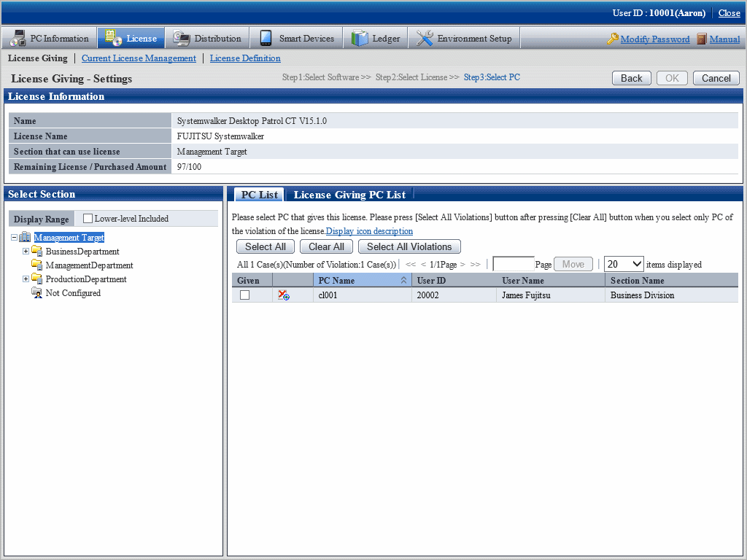Collapse the Management Target tree node

click(x=14, y=237)
